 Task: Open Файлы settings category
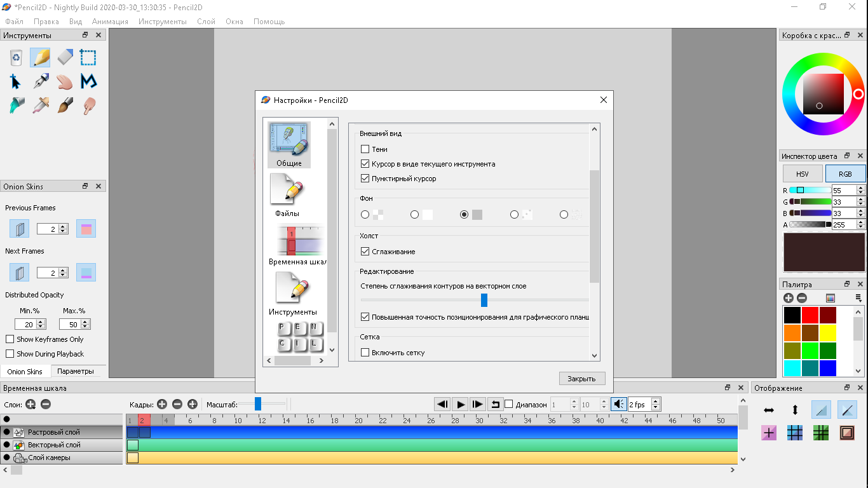pos(287,196)
